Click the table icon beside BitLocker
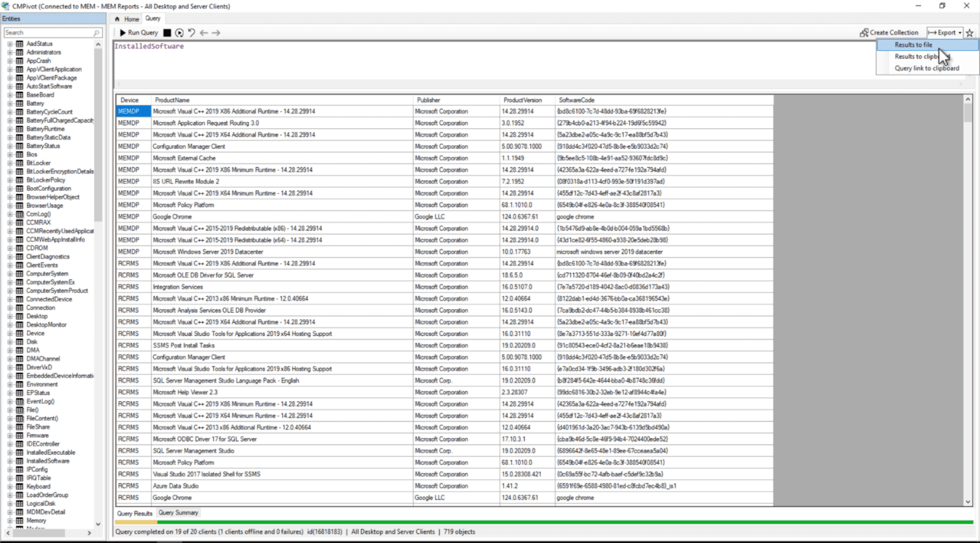980x543 pixels. (19, 163)
